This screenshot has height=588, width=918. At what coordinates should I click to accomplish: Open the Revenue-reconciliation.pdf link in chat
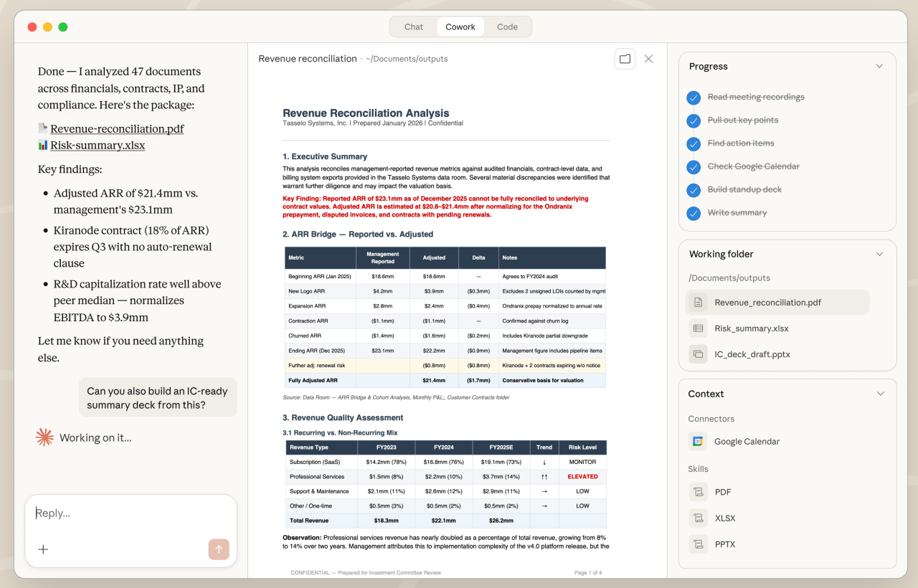117,129
